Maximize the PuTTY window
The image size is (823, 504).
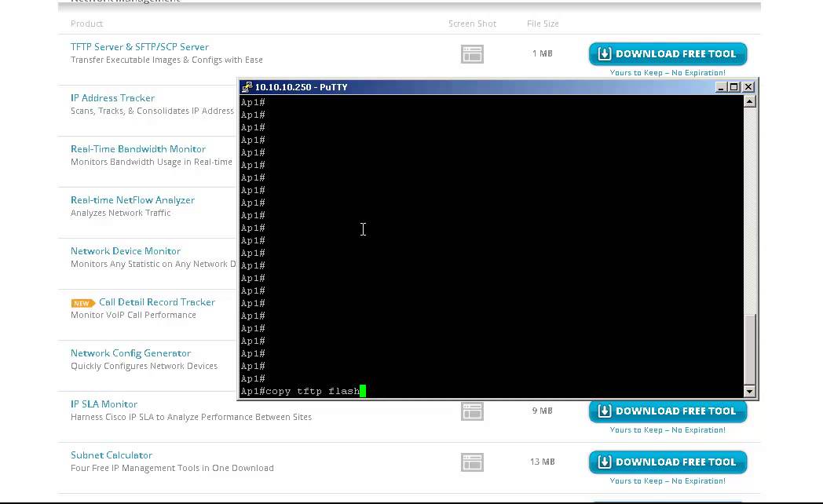click(x=733, y=87)
